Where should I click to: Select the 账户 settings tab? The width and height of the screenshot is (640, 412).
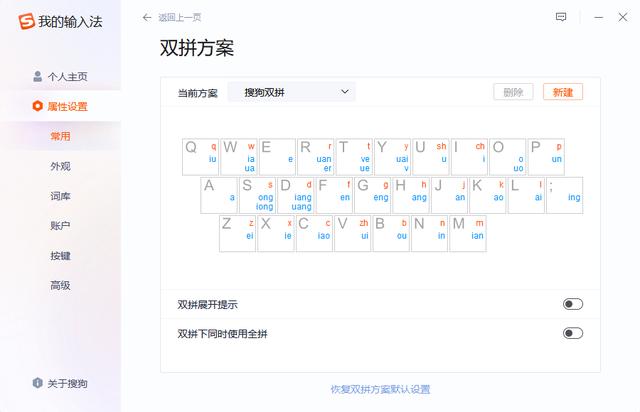[x=60, y=226]
